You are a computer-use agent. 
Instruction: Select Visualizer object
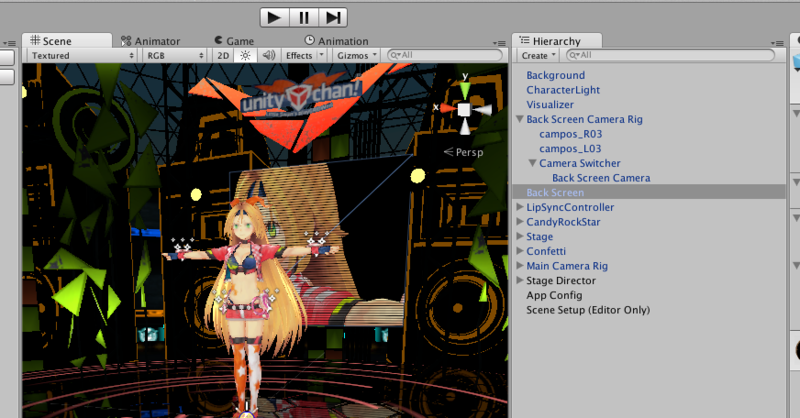click(x=550, y=105)
